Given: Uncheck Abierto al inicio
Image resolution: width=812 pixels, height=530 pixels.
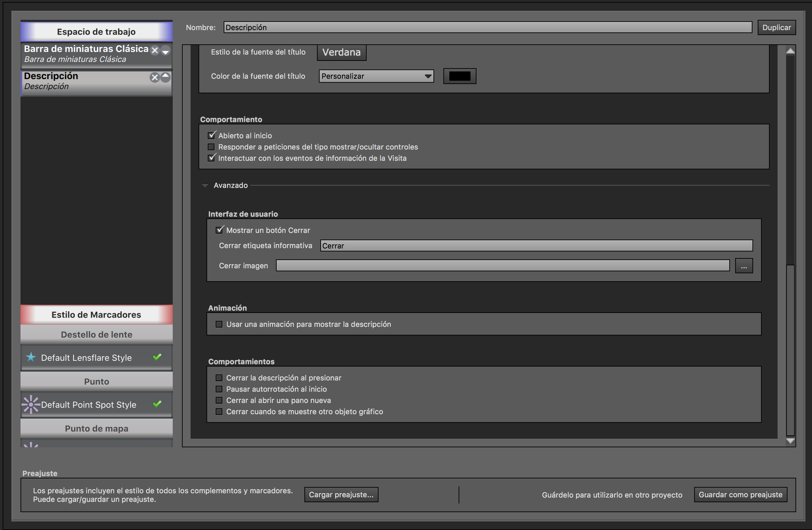Looking at the screenshot, I should point(211,135).
